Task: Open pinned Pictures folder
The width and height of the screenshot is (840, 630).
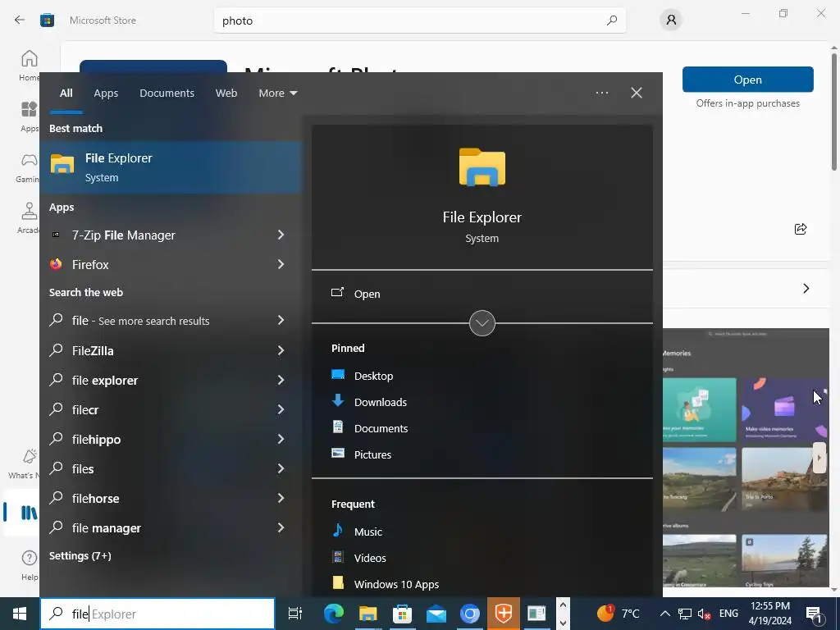Action: click(x=372, y=454)
